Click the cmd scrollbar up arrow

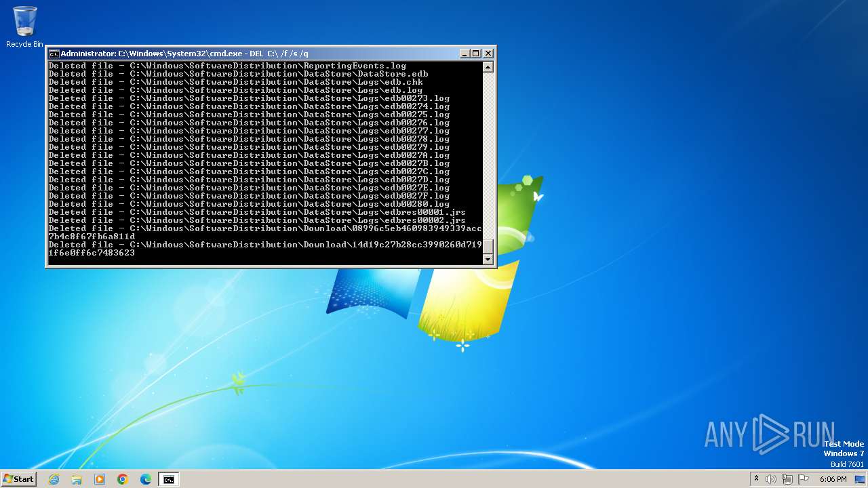(488, 67)
